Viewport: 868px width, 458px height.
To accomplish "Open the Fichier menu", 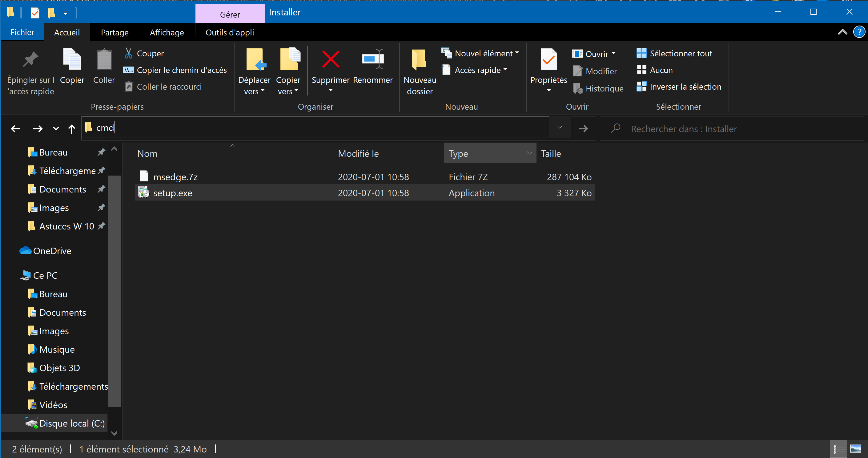I will click(x=22, y=32).
